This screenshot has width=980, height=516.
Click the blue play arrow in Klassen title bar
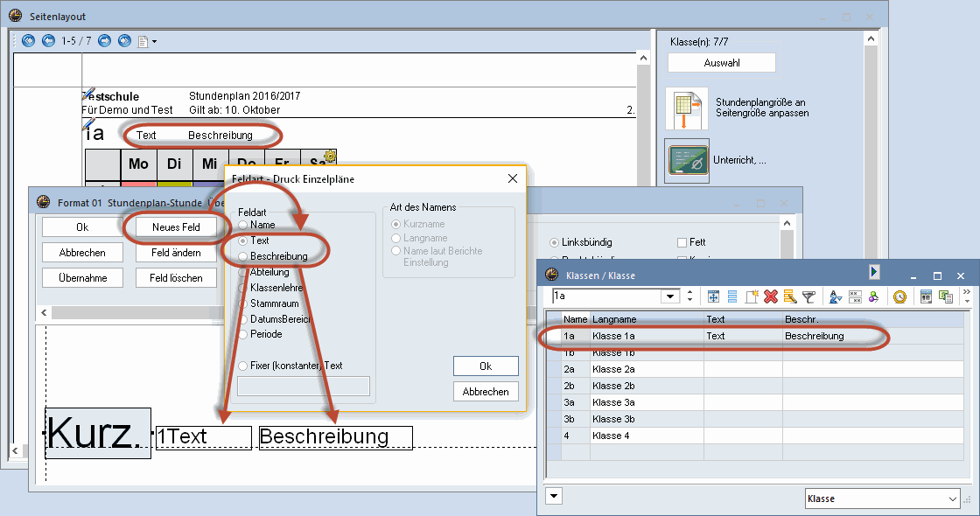pos(874,272)
